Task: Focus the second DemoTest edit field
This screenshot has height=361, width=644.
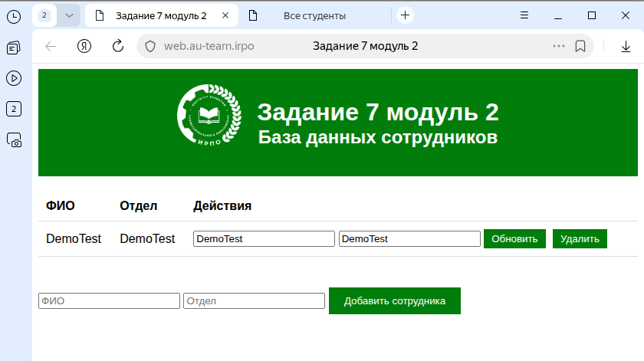Action: click(x=409, y=238)
